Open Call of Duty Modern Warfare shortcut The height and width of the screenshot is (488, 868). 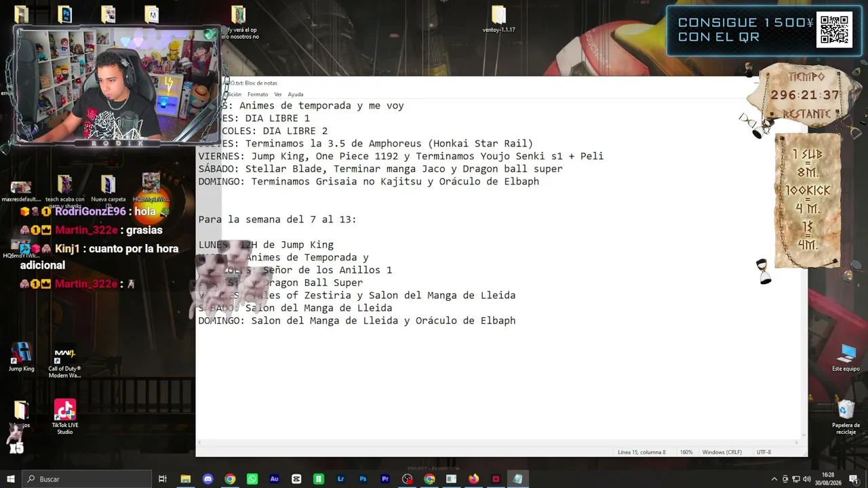tap(64, 363)
